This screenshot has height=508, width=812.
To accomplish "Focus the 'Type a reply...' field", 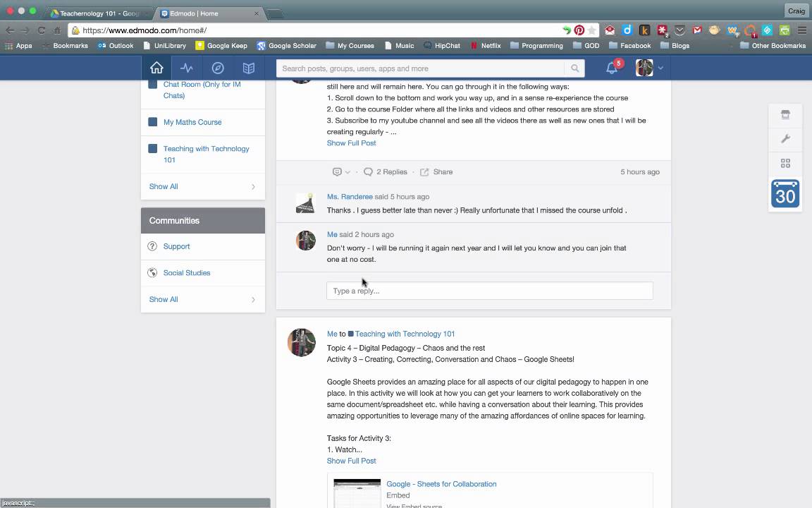I will [489, 291].
